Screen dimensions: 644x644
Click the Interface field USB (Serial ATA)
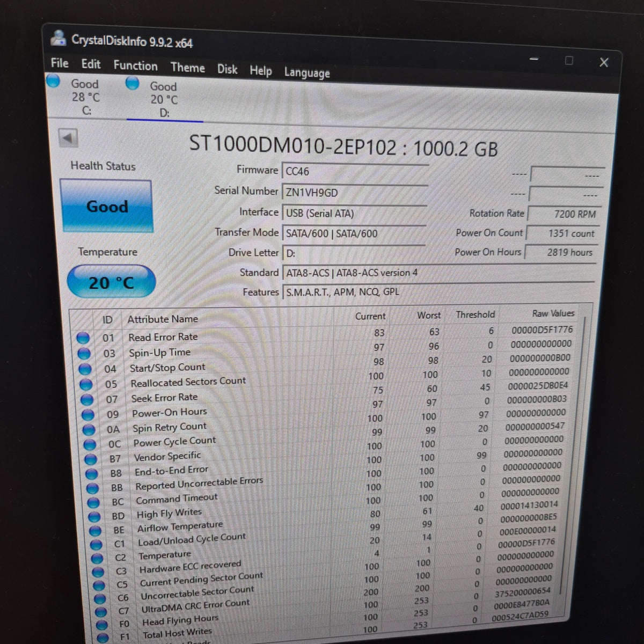[x=354, y=213]
